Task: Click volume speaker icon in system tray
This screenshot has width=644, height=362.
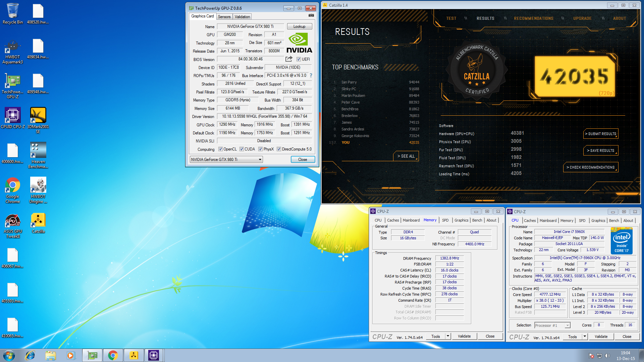Action: tap(607, 356)
